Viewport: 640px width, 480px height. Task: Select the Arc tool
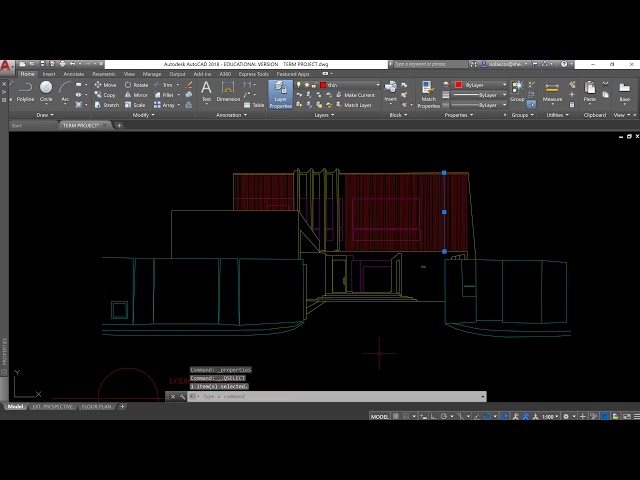65,91
